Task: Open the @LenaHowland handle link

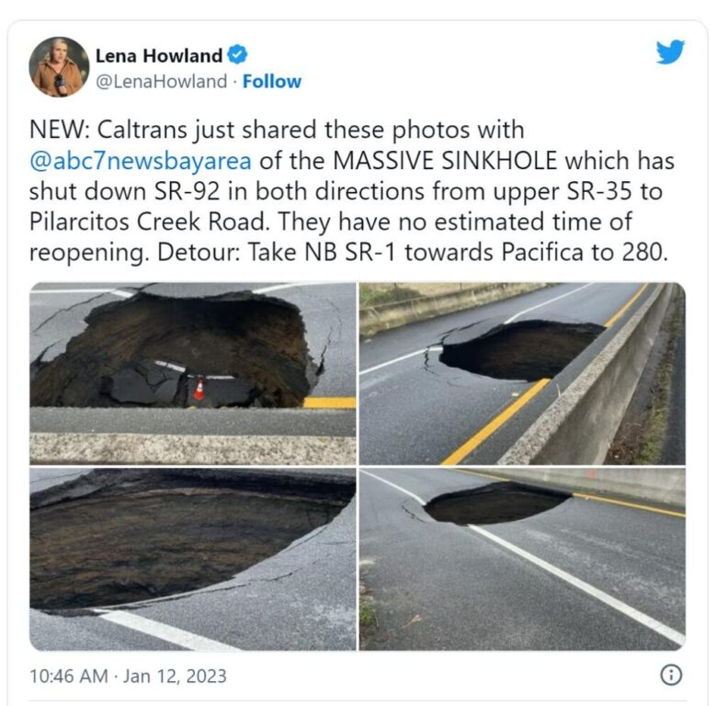Action: 161,81
